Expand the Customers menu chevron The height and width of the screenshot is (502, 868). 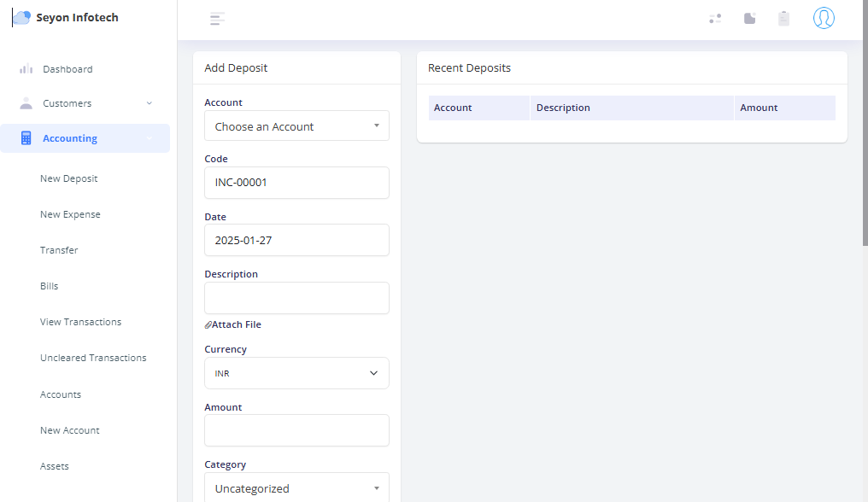pos(150,103)
